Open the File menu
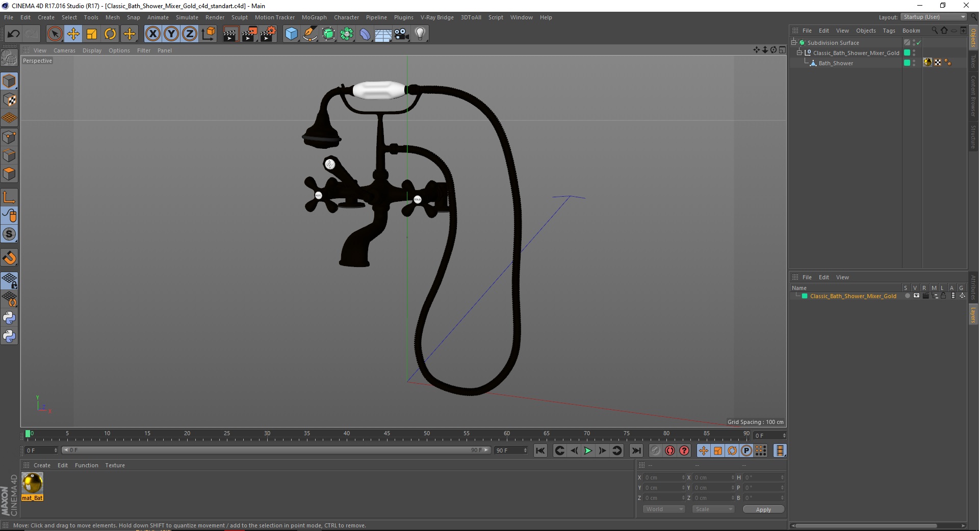This screenshot has height=531, width=980. (x=9, y=17)
